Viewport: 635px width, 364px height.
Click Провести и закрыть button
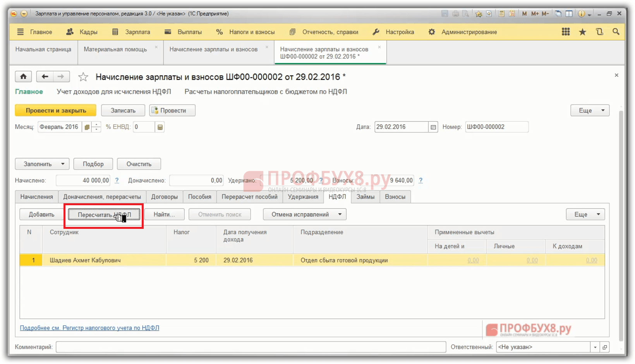click(56, 110)
